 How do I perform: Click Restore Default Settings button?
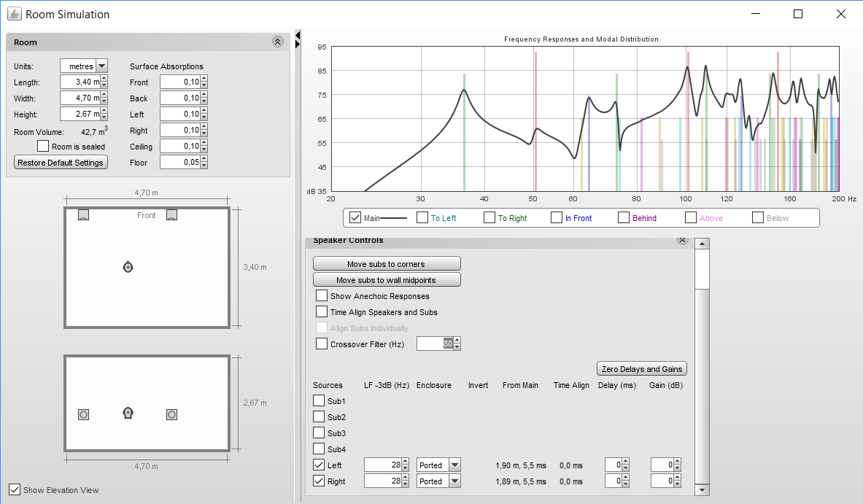[x=61, y=163]
